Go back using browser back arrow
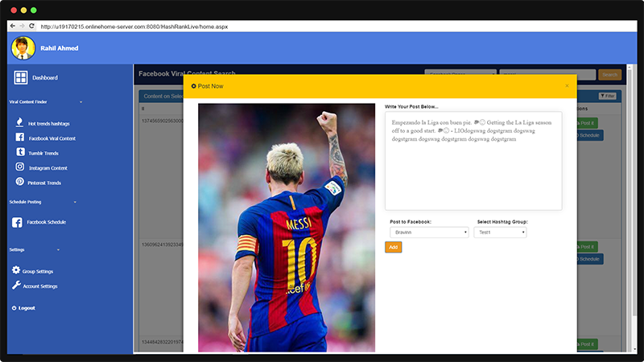This screenshot has height=362, width=644. coord(12,27)
